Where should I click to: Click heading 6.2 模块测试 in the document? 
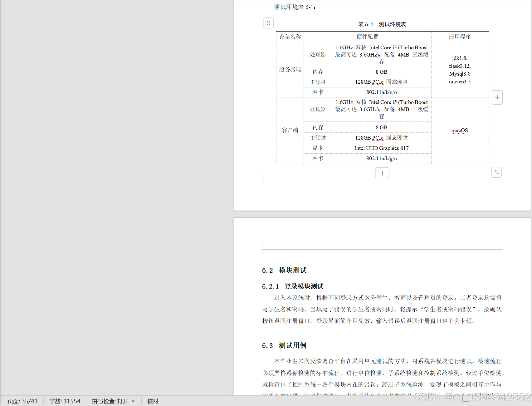pos(284,270)
